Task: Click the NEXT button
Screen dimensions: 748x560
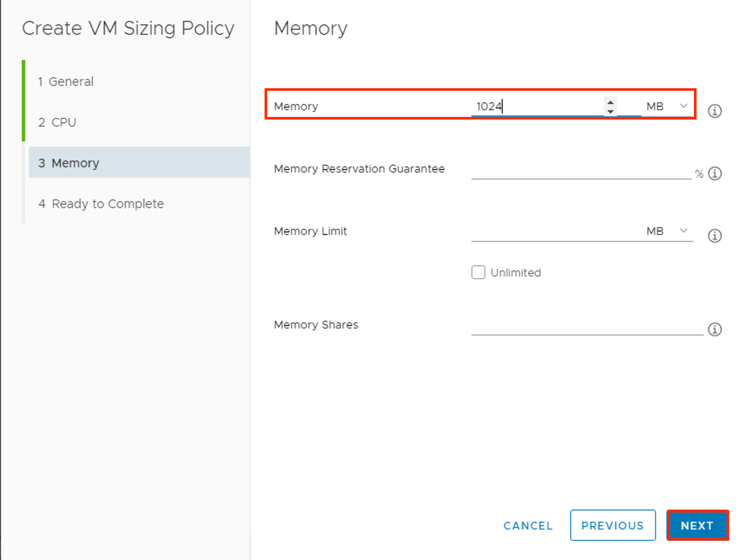Action: (x=697, y=525)
